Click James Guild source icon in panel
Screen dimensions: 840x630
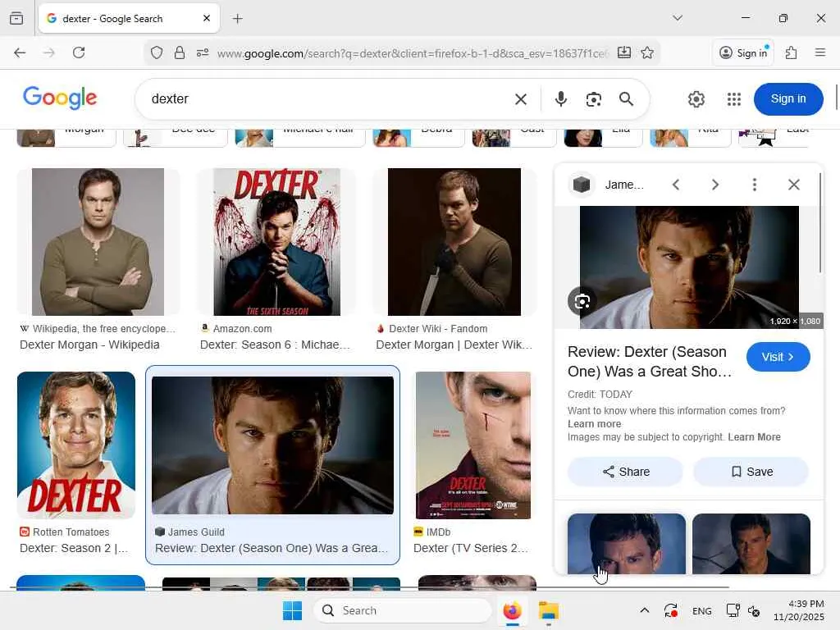coord(582,185)
